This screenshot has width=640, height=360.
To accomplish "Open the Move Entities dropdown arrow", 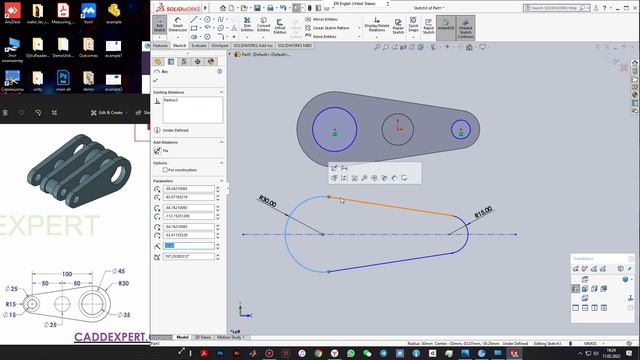I will coord(359,36).
